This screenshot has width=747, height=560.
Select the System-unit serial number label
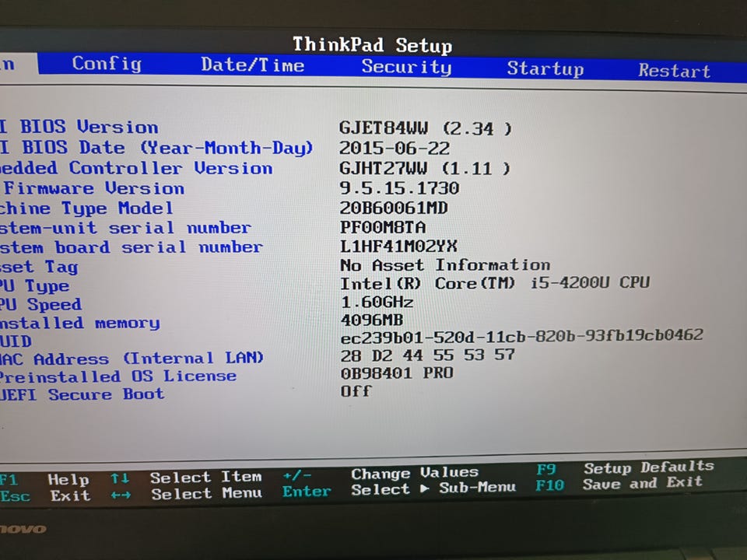125,228
